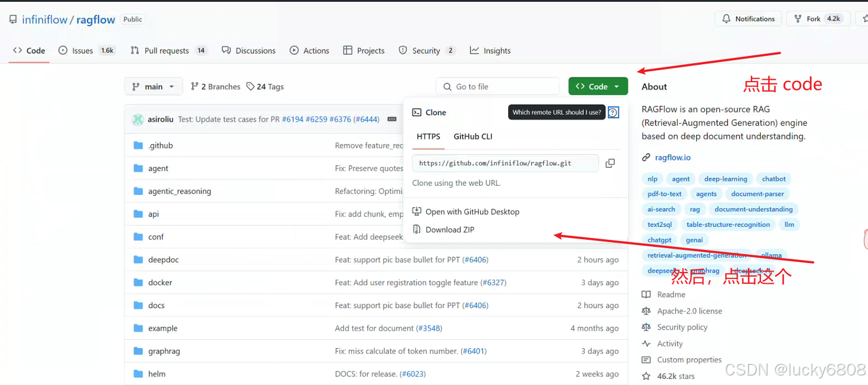Click the terminal icon beside Clone heading
The height and width of the screenshot is (385, 868).
pyautogui.click(x=417, y=112)
